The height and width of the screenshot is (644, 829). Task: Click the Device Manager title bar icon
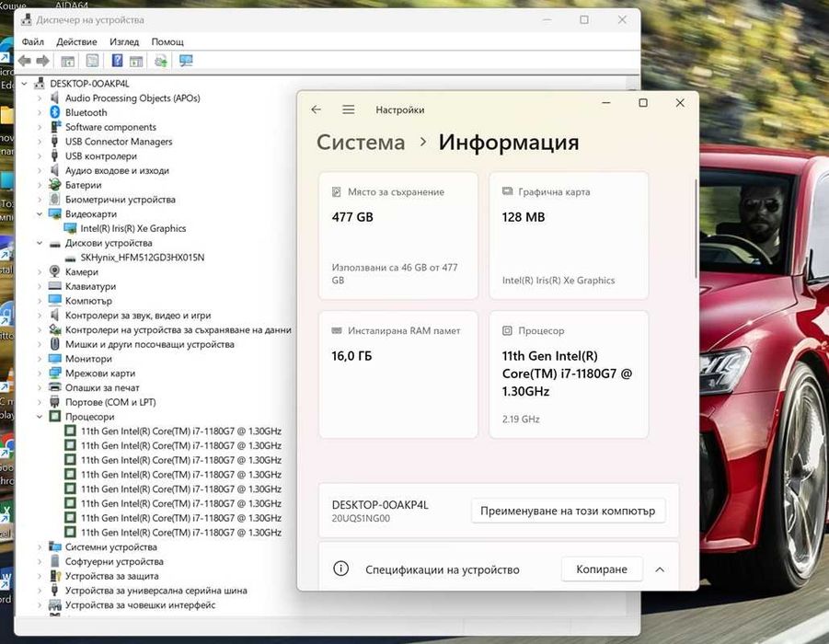26,20
